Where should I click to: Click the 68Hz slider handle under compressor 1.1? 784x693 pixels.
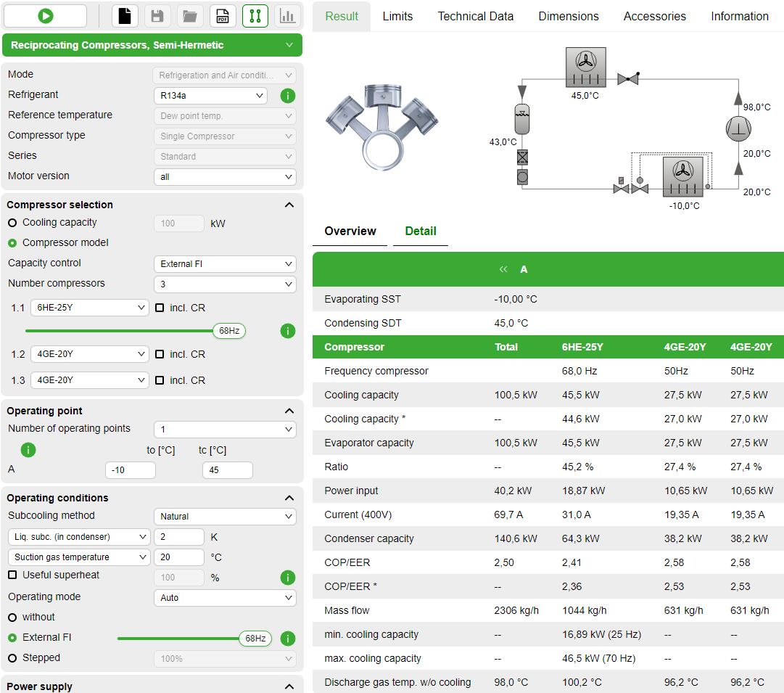[x=229, y=331]
